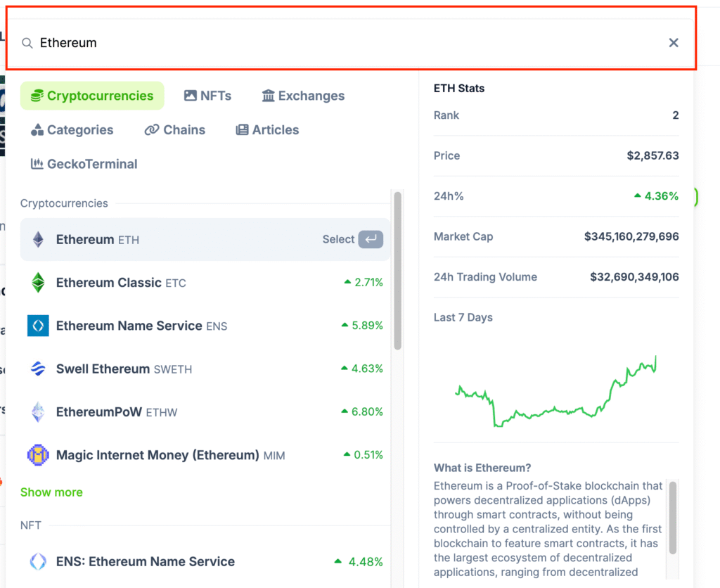Open the EthereumPoW ETHW result
Viewport: 720px width, 588px height.
205,412
